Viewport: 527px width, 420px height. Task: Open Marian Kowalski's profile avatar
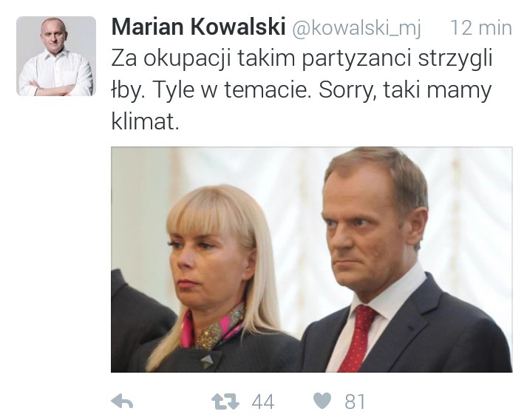point(56,56)
